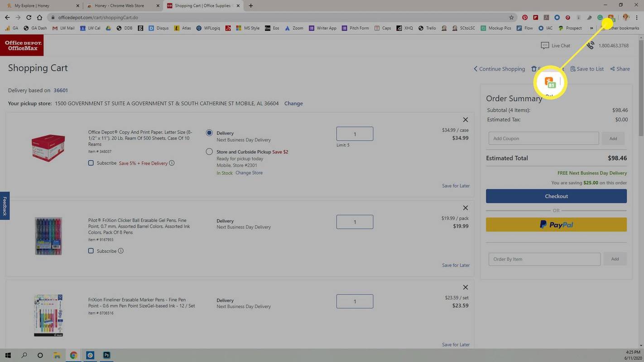Click the copy paper product thumbnail

(x=48, y=148)
